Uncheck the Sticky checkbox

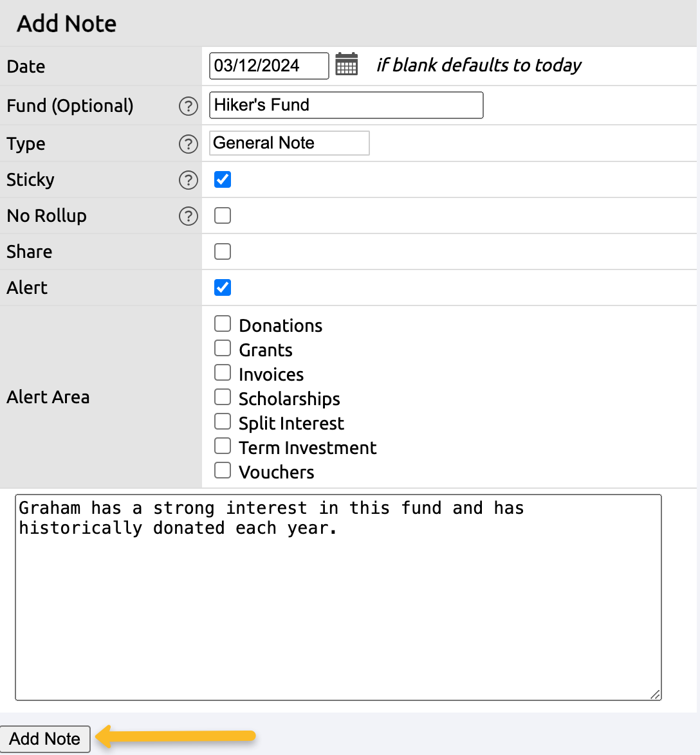pos(222,180)
